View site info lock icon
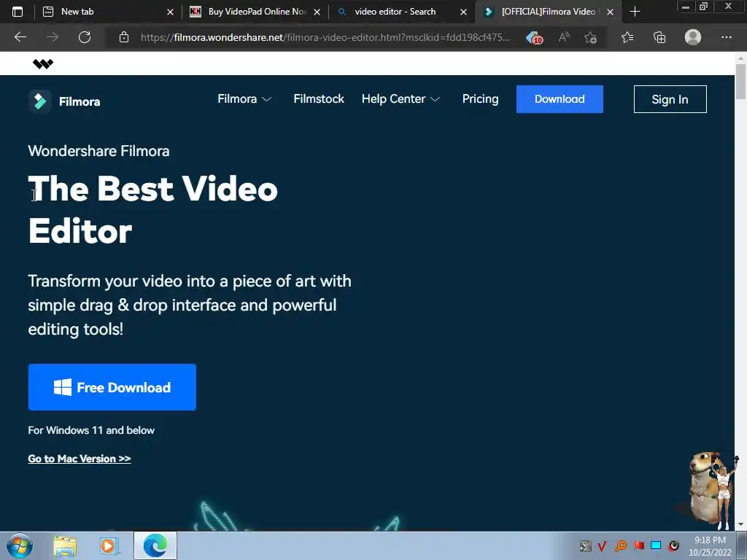The height and width of the screenshot is (560, 747). tap(124, 37)
